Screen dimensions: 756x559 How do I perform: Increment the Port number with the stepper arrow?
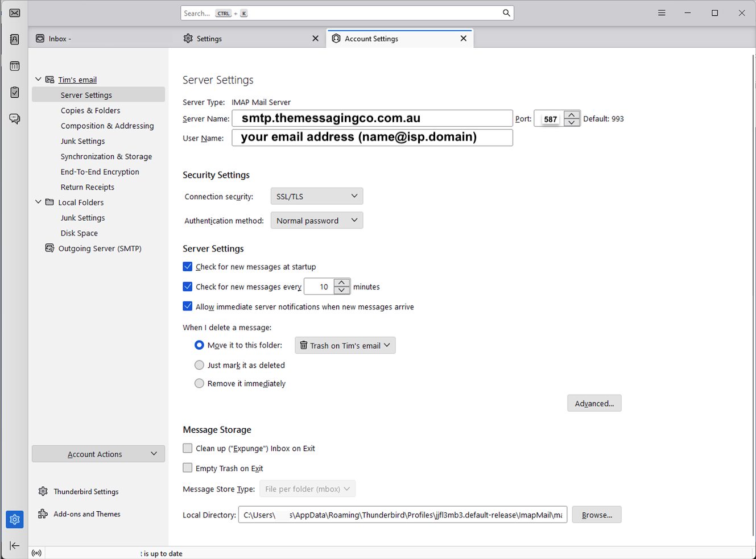click(x=572, y=114)
